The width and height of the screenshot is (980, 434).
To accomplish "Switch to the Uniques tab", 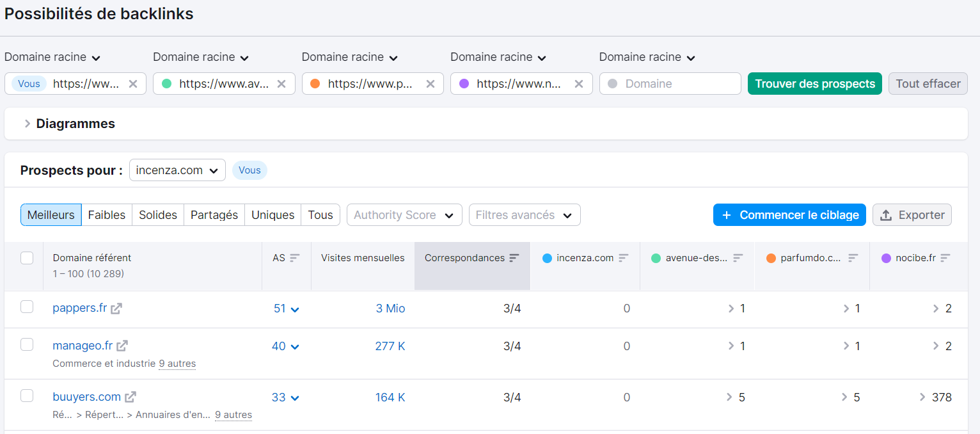I will 273,214.
